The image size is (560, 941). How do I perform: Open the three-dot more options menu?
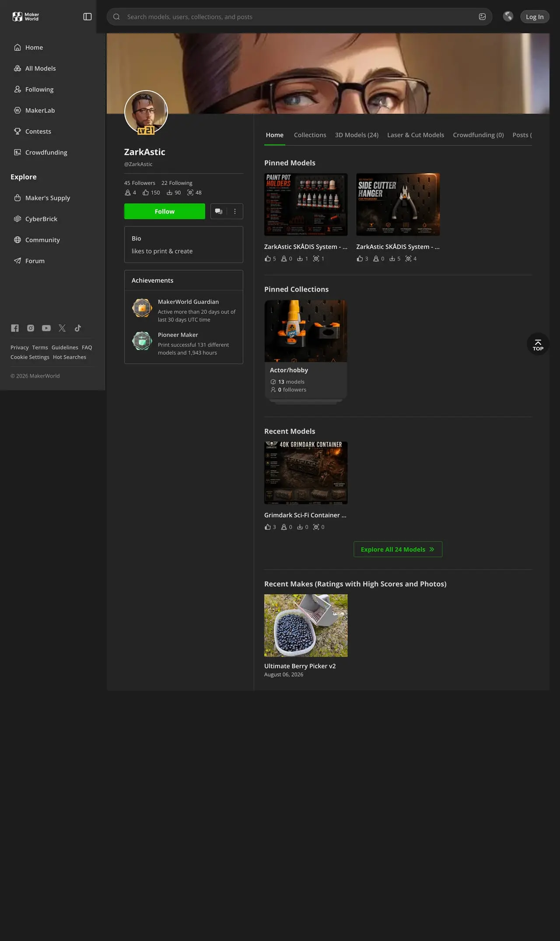pyautogui.click(x=235, y=211)
